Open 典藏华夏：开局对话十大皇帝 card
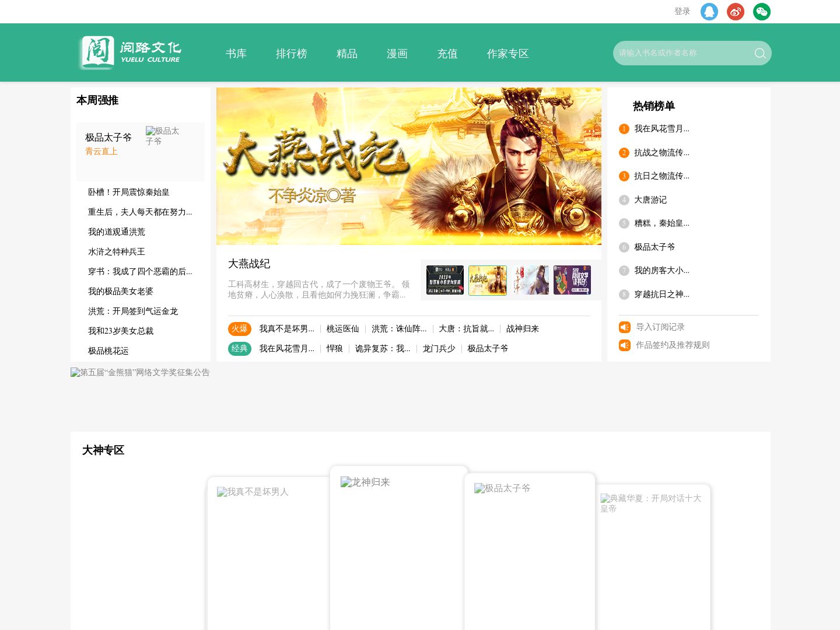 (653, 557)
